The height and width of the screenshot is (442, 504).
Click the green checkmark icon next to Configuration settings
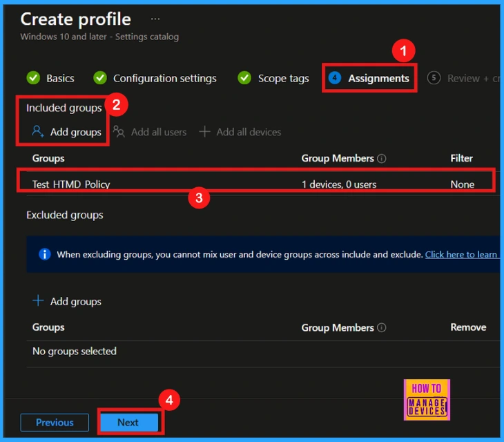click(x=100, y=78)
